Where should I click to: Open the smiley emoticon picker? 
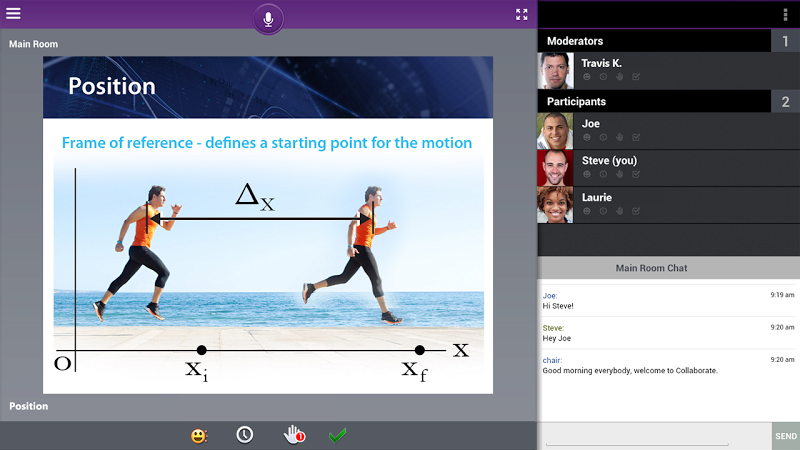(x=199, y=436)
